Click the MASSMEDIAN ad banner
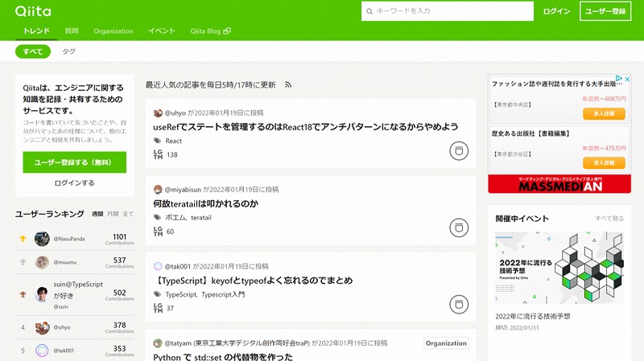The height and width of the screenshot is (361, 644). [559, 184]
